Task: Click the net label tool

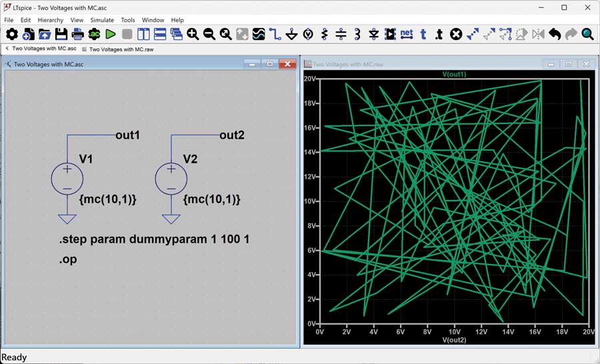Action: pos(407,34)
